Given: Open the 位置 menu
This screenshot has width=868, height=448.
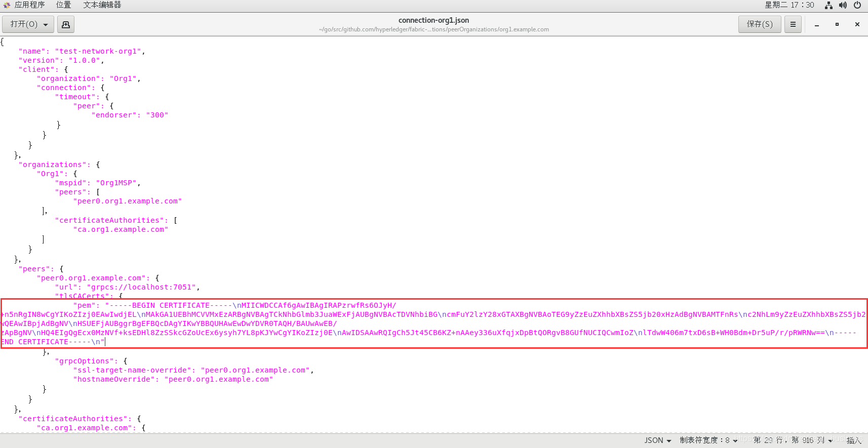Looking at the screenshot, I should click(63, 5).
